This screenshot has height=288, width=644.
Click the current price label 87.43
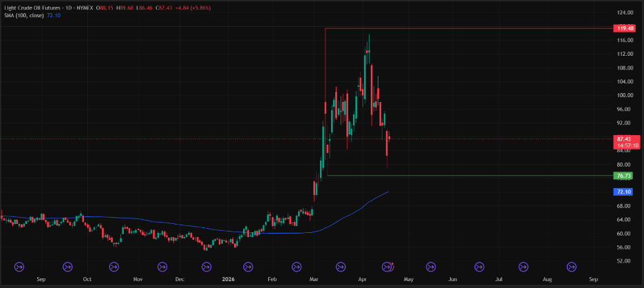click(x=625, y=138)
